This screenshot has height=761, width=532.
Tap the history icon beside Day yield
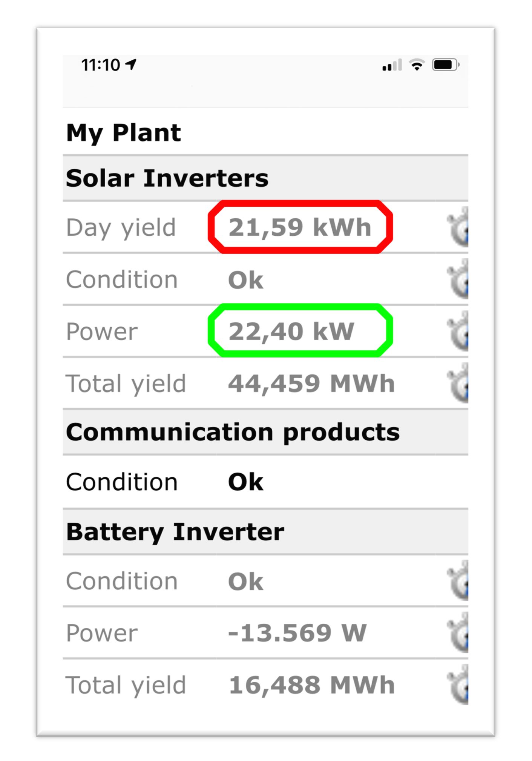[458, 227]
